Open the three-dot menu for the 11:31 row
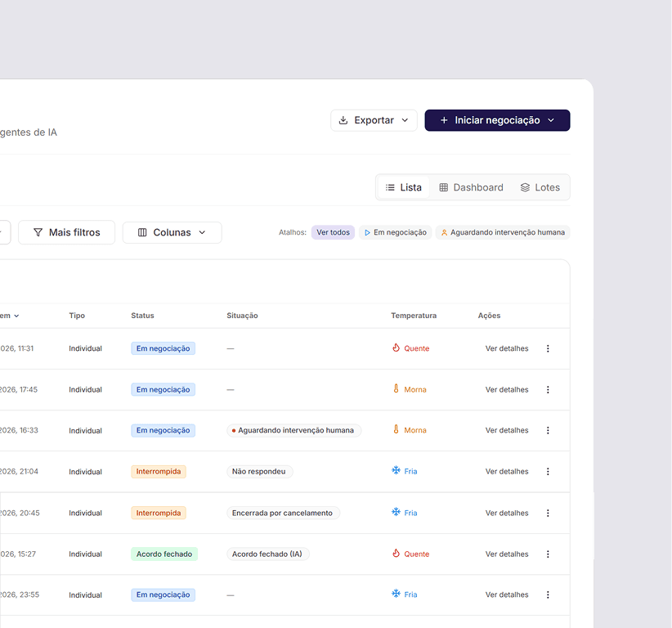Image resolution: width=672 pixels, height=628 pixels. [547, 348]
